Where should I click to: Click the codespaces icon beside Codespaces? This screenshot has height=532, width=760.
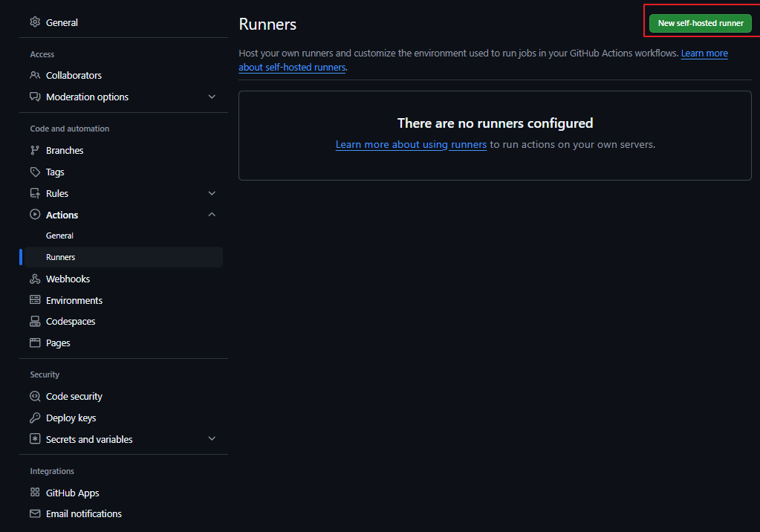click(x=35, y=321)
